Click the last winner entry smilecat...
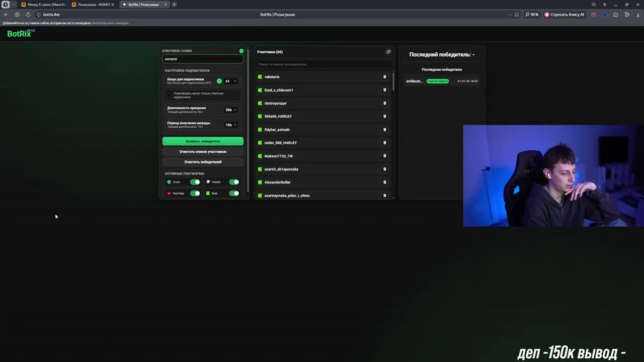Image resolution: width=644 pixels, height=362 pixels. (414, 81)
